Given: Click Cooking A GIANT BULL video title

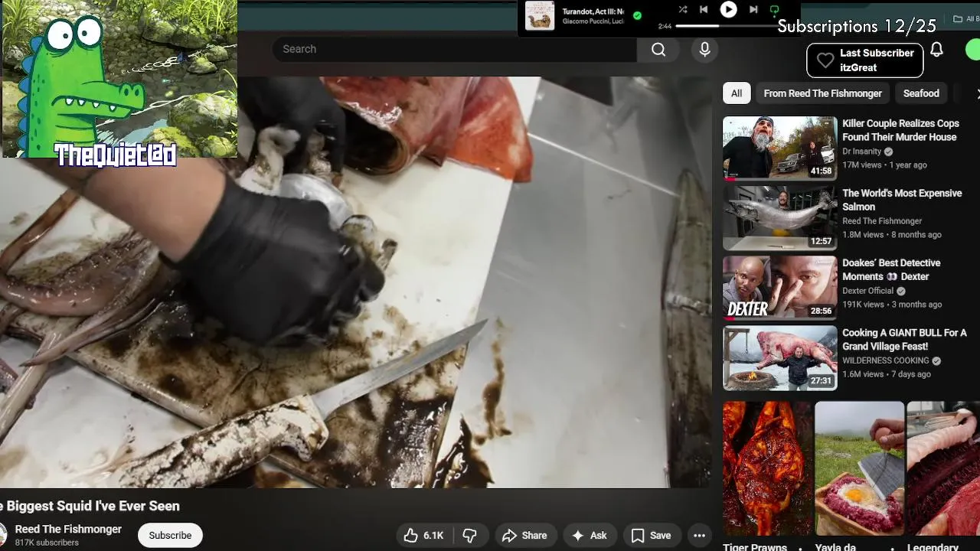Looking at the screenshot, I should coord(904,340).
